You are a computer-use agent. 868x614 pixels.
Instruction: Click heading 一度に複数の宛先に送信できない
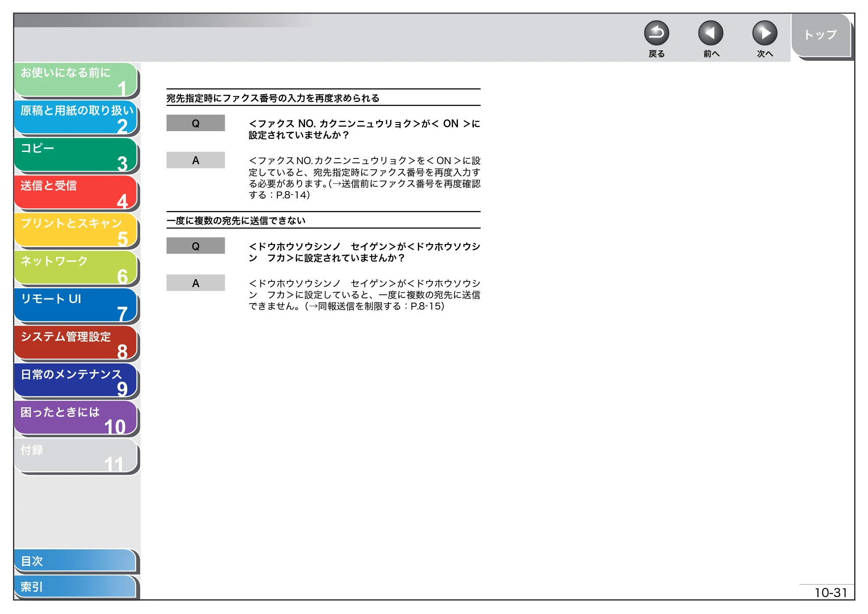tap(236, 221)
